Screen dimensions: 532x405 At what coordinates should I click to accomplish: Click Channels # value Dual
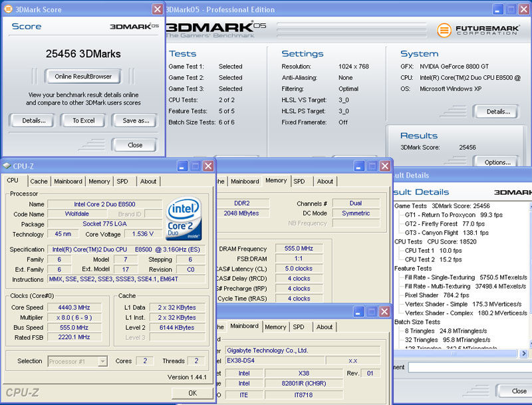click(356, 203)
